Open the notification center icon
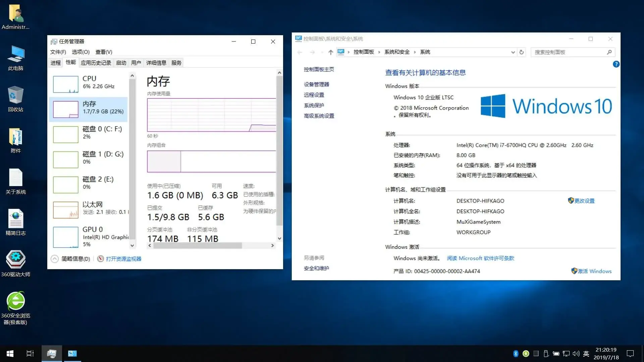The image size is (644, 362). click(630, 354)
